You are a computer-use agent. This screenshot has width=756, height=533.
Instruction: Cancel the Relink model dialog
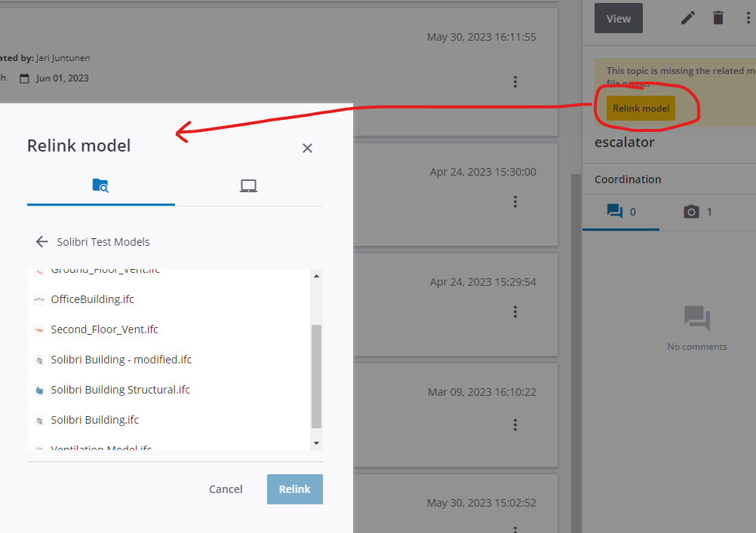[x=226, y=489]
